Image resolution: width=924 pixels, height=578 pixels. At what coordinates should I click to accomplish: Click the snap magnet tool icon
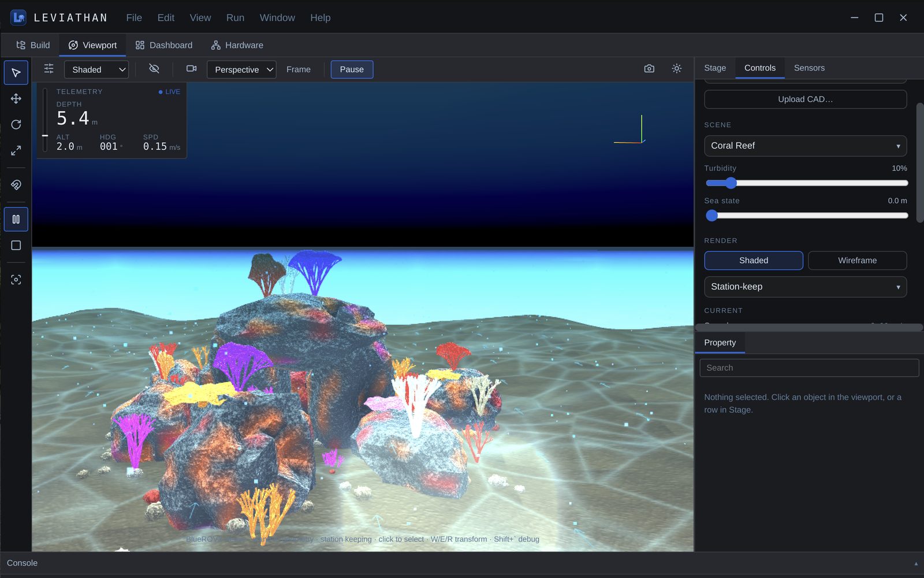(x=16, y=185)
